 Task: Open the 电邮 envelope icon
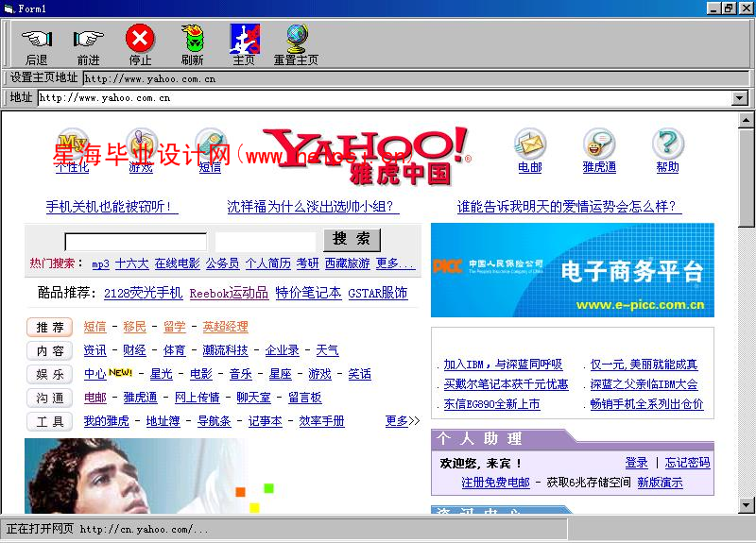point(530,144)
